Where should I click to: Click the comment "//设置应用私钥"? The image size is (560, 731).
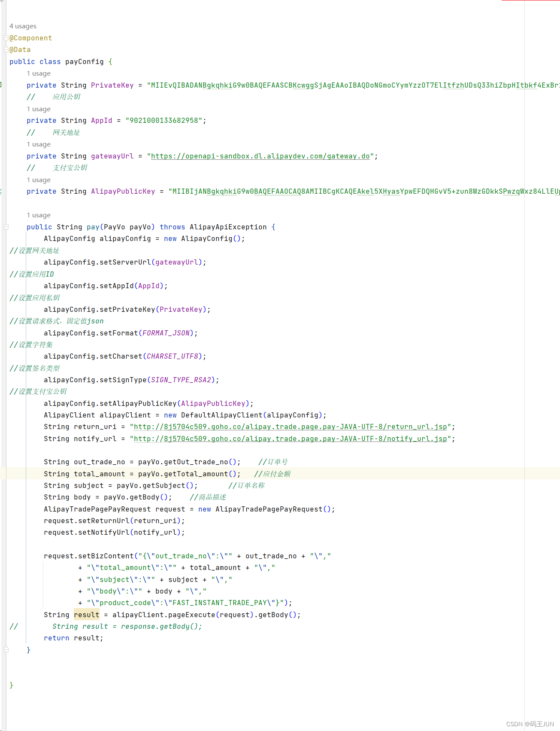click(35, 298)
